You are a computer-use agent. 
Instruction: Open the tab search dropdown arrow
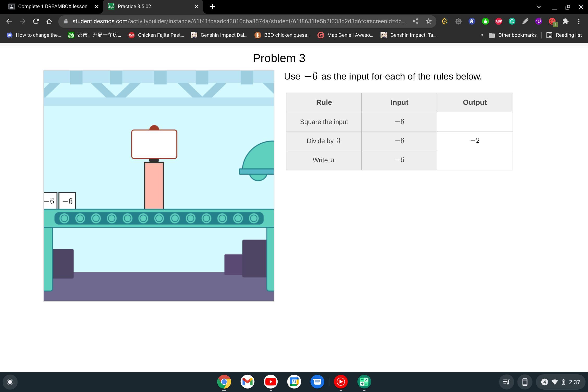click(x=539, y=7)
